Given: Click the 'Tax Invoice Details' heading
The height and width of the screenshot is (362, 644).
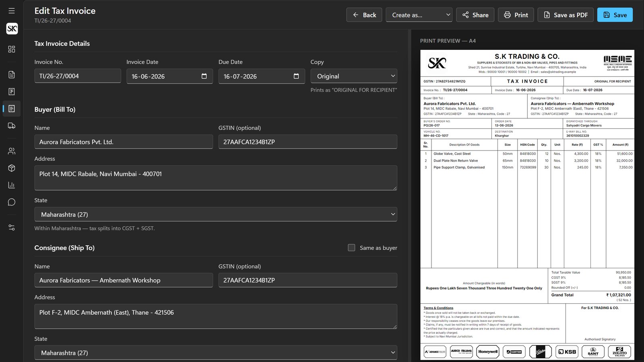Looking at the screenshot, I should (62, 43).
